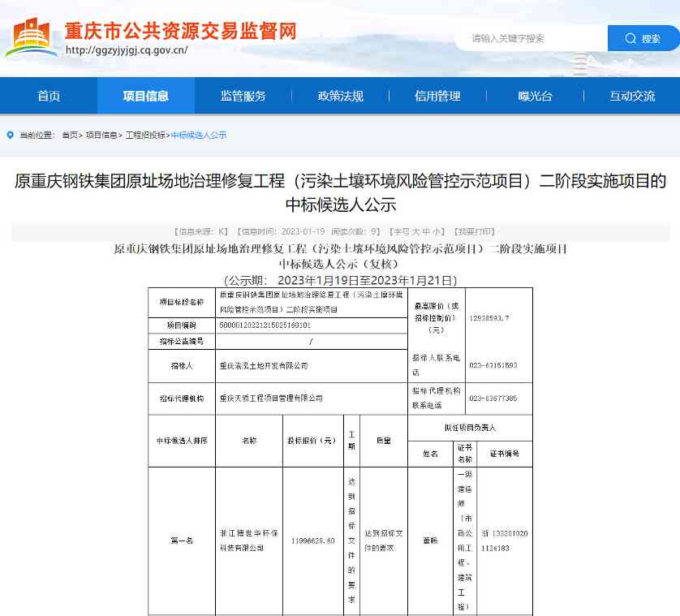Expand the 监管服务 navigation menu
Image resolution: width=680 pixels, height=616 pixels.
coord(242,95)
